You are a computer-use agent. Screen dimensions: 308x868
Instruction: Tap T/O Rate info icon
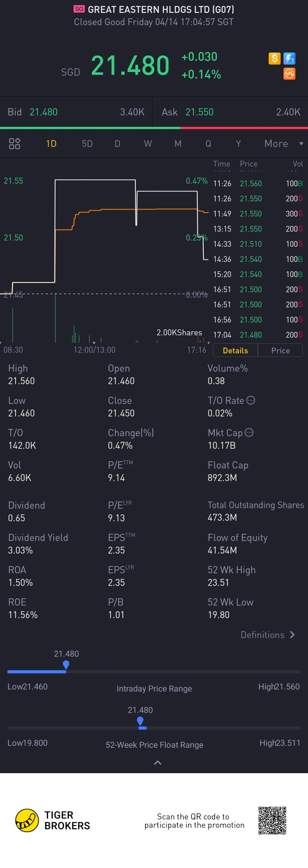click(250, 400)
